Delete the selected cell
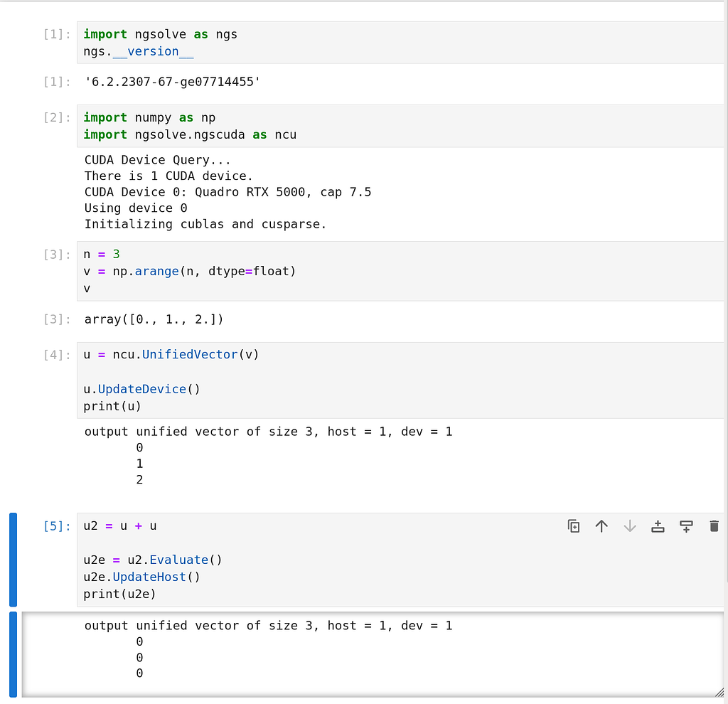728x704 pixels. point(714,526)
